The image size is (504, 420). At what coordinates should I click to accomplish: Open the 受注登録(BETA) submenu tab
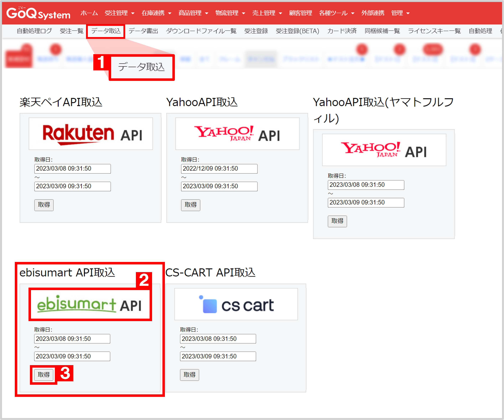[x=297, y=31]
